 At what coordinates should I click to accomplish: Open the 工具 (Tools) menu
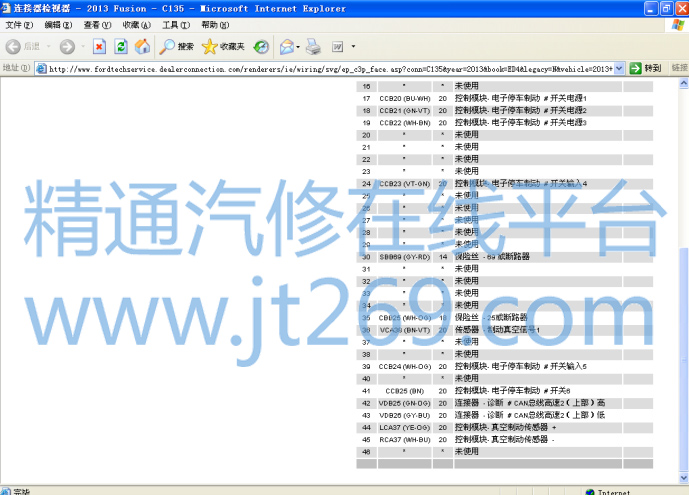point(176,25)
